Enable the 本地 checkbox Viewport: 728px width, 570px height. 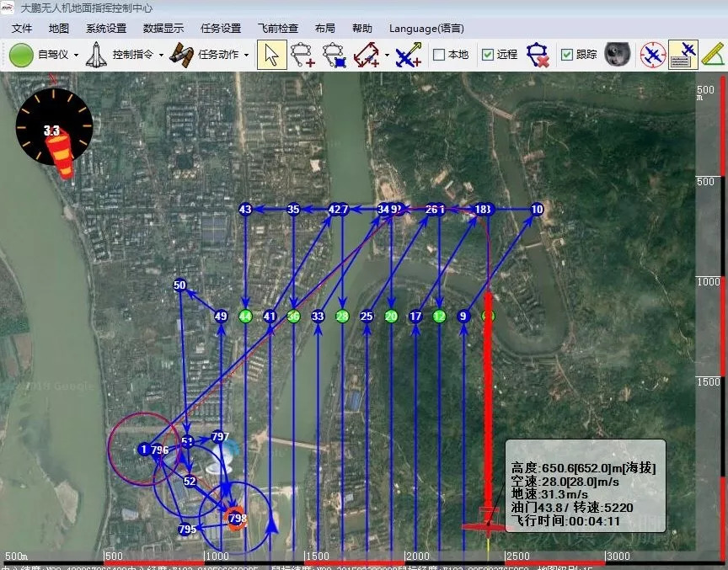439,55
